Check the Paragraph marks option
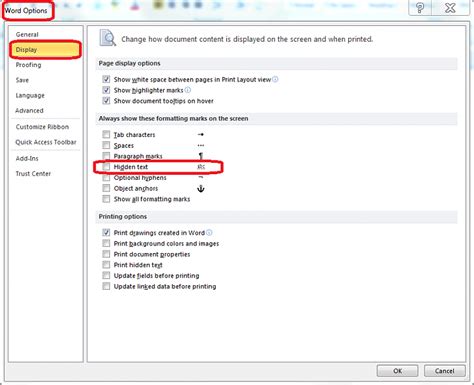Image resolution: width=474 pixels, height=385 pixels. coord(106,156)
